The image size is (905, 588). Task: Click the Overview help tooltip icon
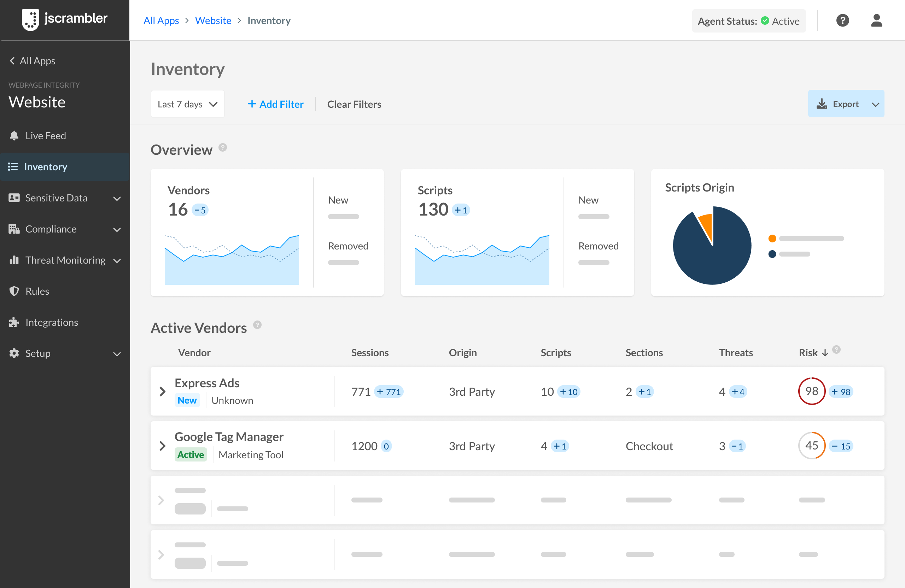click(223, 147)
